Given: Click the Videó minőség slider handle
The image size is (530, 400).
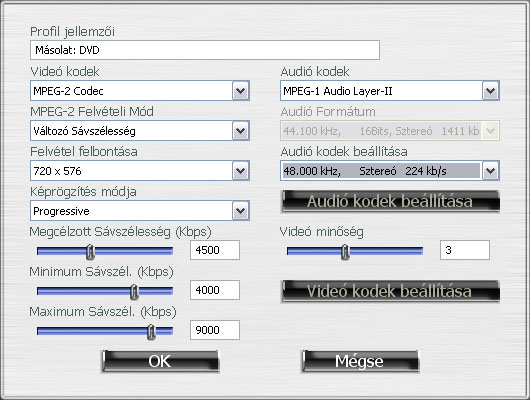Looking at the screenshot, I should [345, 251].
